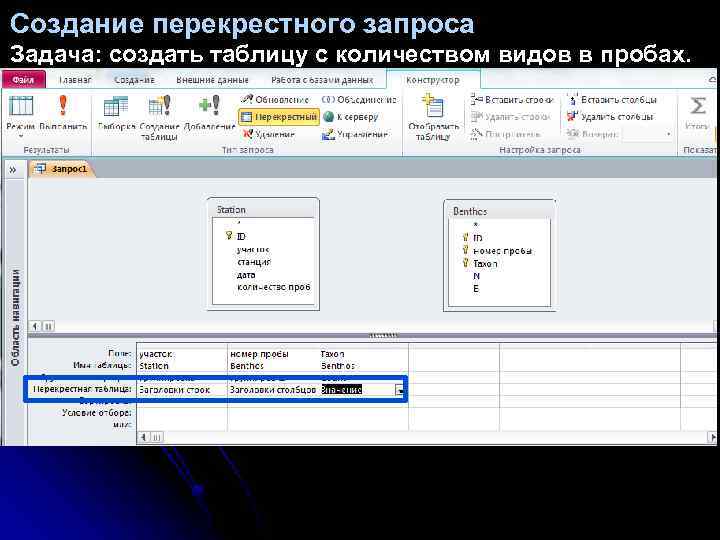Toggle the Итоги sigma icon

click(698, 106)
